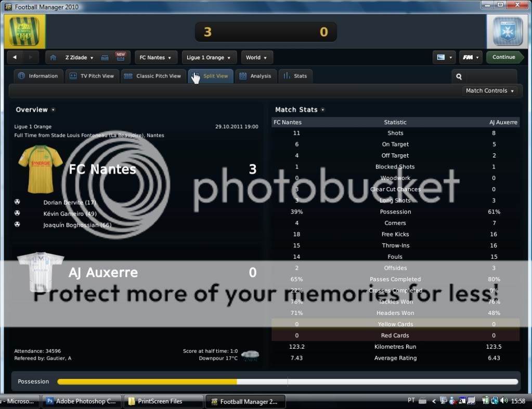Click the volume icon in system tray
The image size is (532, 409).
[503, 401]
